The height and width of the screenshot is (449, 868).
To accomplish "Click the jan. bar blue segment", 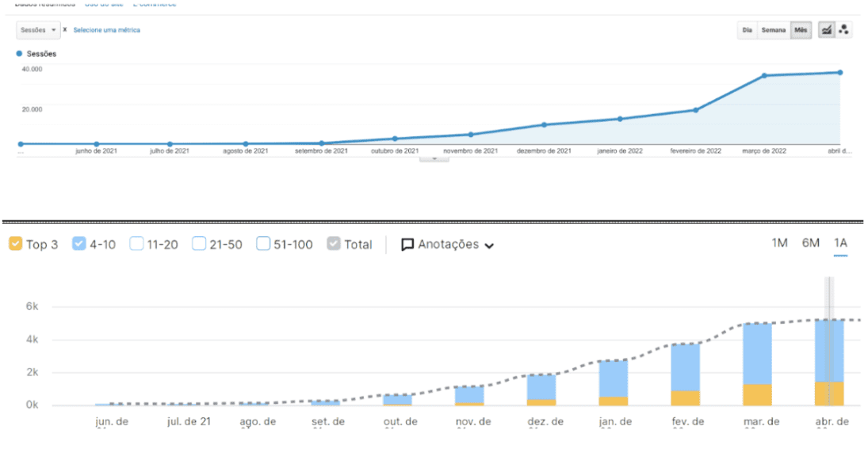I will [614, 379].
